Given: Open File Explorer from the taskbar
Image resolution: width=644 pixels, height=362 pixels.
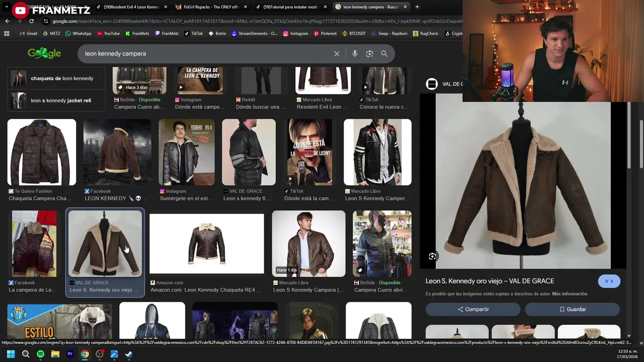Looking at the screenshot, I should (55, 354).
